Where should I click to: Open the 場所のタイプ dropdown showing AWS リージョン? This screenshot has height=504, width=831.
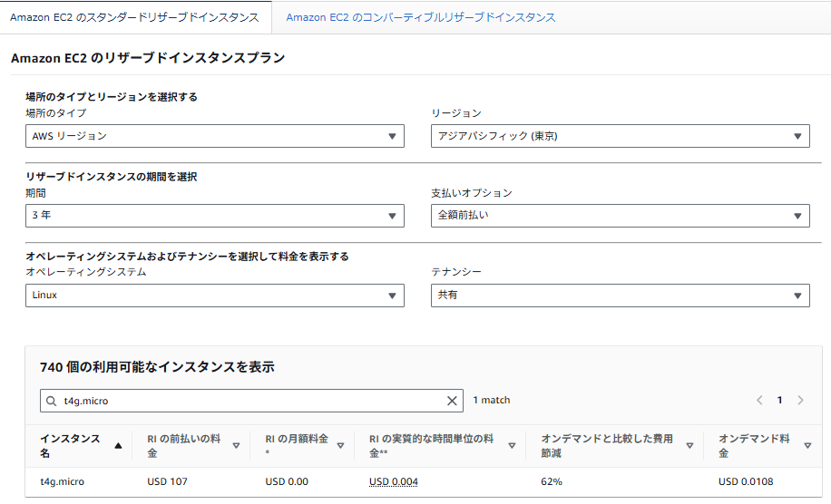tap(215, 136)
